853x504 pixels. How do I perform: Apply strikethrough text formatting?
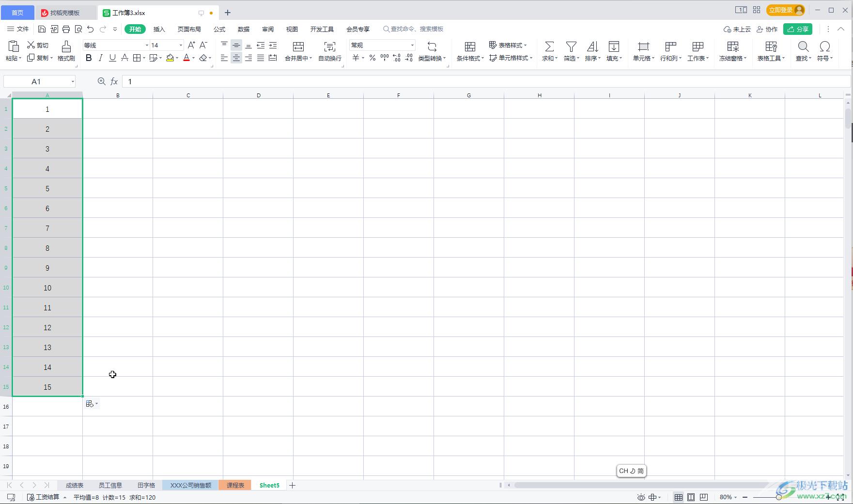[124, 58]
